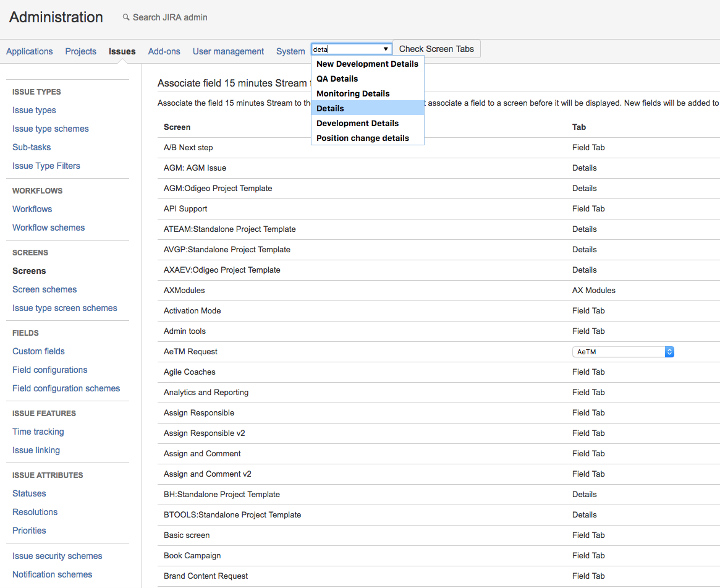Navigate to Workflow schemes link

(48, 228)
